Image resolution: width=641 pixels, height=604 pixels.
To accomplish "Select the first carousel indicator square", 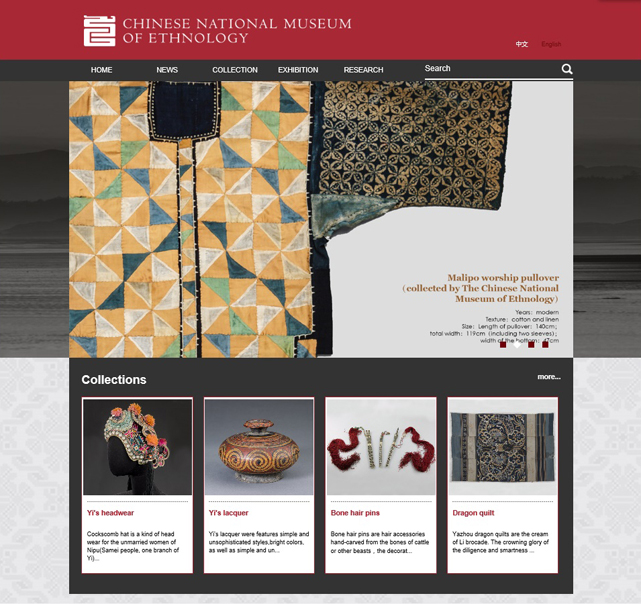I will (503, 345).
